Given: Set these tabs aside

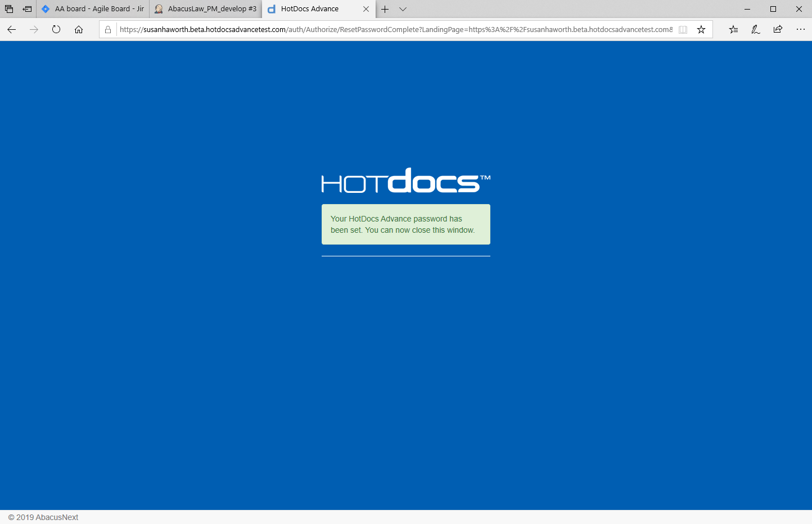Looking at the screenshot, I should (27, 9).
